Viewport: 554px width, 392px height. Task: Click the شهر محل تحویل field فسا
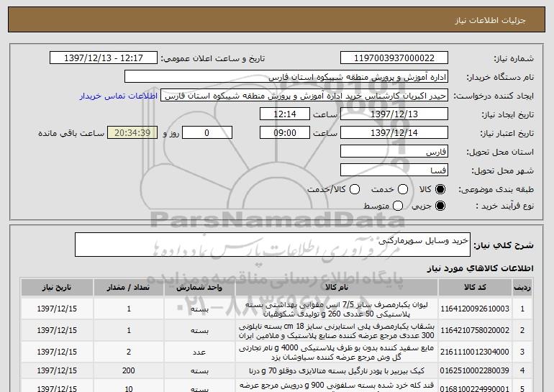pos(394,170)
